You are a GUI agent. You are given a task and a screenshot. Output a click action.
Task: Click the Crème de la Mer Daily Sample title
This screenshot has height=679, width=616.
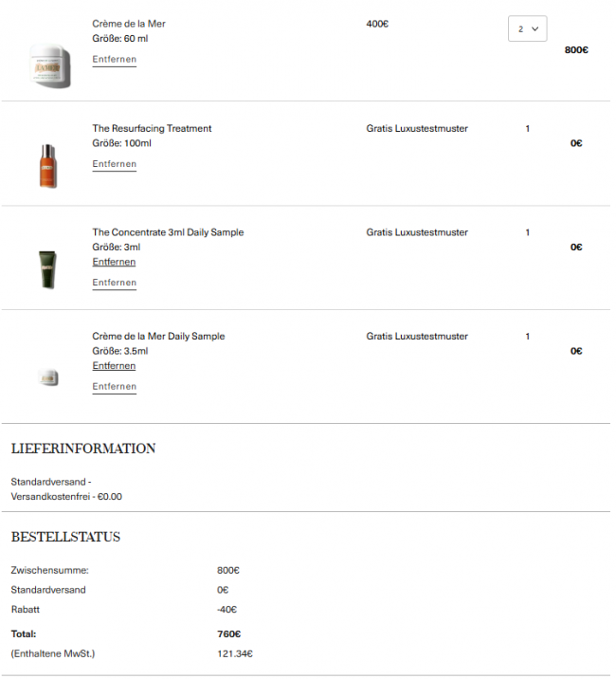(158, 337)
